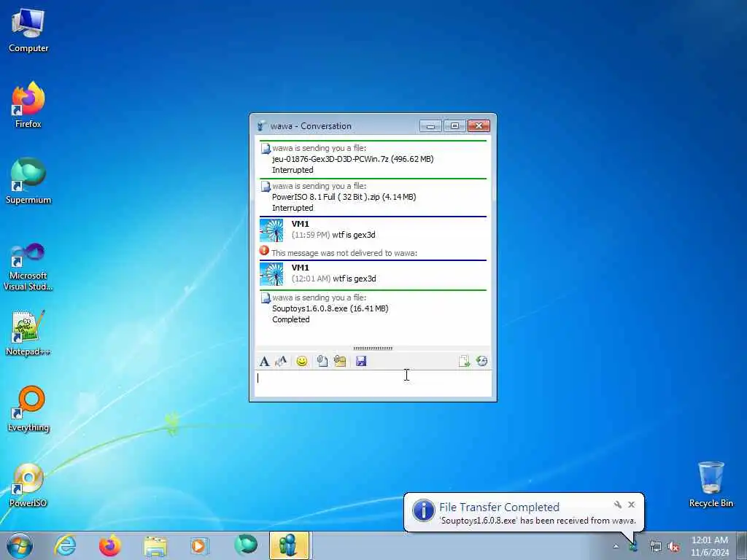Dismiss the File Transfer Completed balloon

tap(631, 505)
